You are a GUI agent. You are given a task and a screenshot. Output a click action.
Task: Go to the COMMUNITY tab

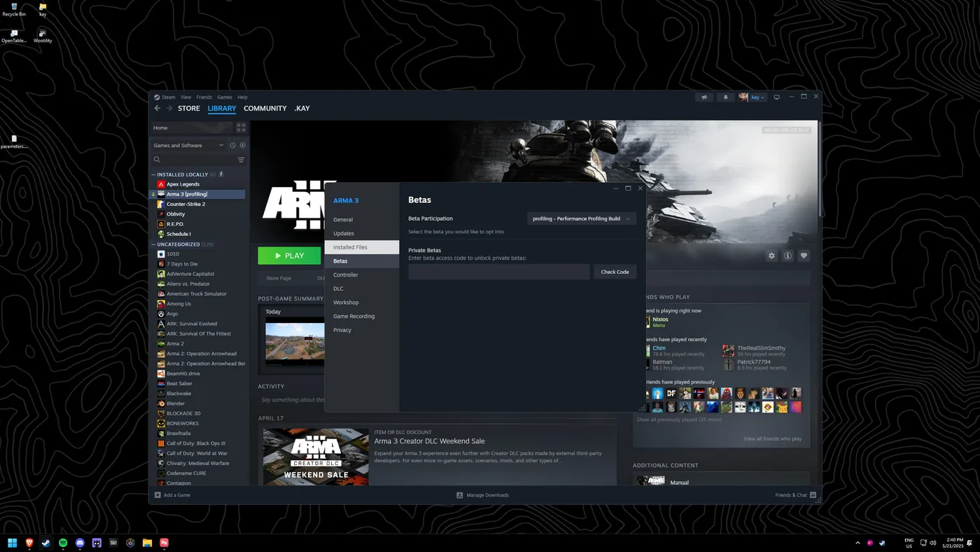point(265,109)
